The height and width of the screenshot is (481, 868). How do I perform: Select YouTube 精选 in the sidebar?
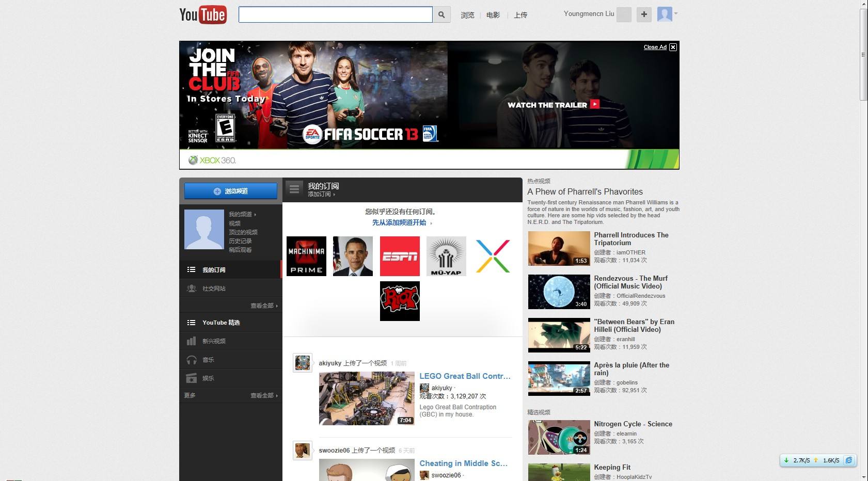point(230,323)
